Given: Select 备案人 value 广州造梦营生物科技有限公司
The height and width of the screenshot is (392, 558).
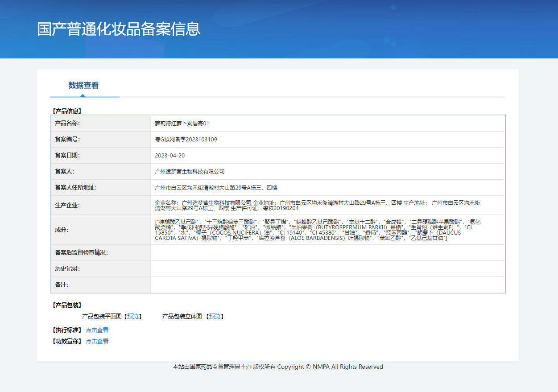Looking at the screenshot, I should 190,171.
